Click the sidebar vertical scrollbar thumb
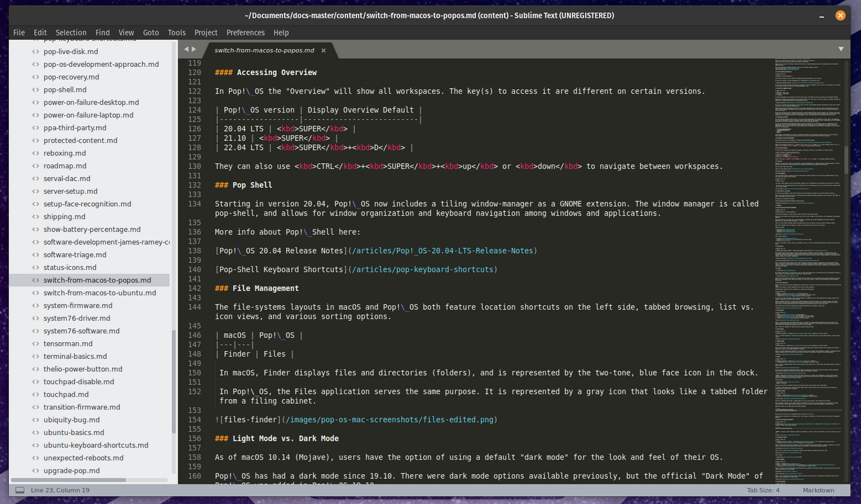The image size is (861, 504). click(x=174, y=381)
